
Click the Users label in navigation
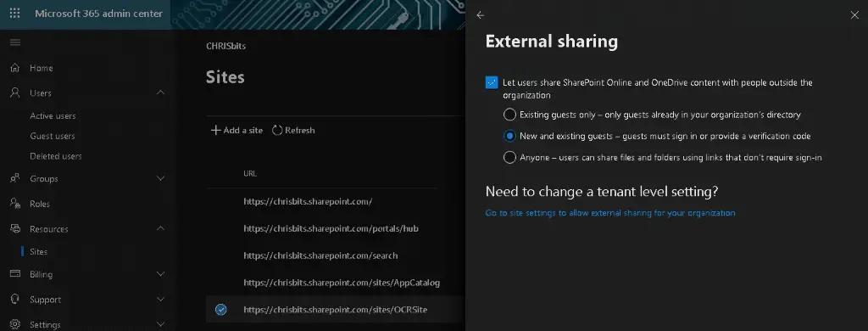pos(41,93)
